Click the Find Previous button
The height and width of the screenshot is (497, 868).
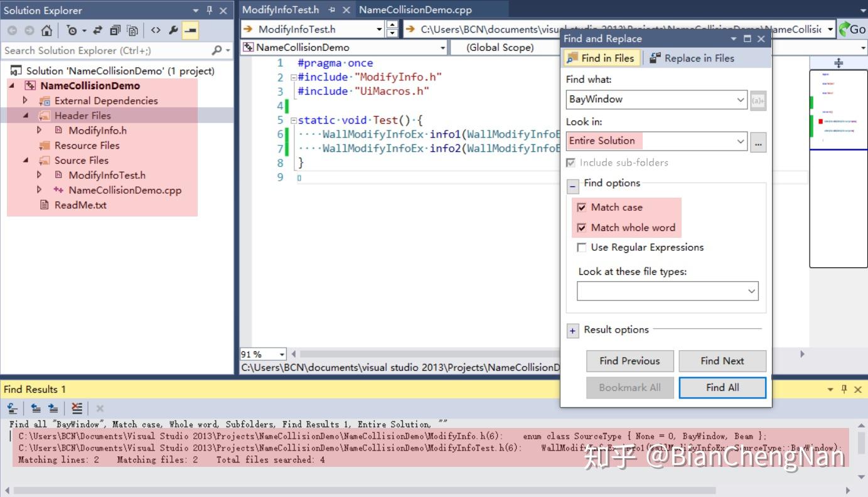(630, 361)
